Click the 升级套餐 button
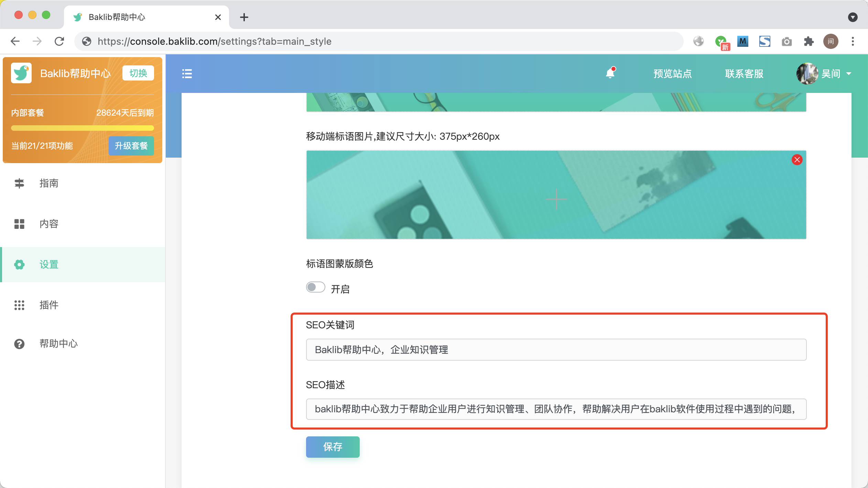The height and width of the screenshot is (488, 868). point(131,146)
